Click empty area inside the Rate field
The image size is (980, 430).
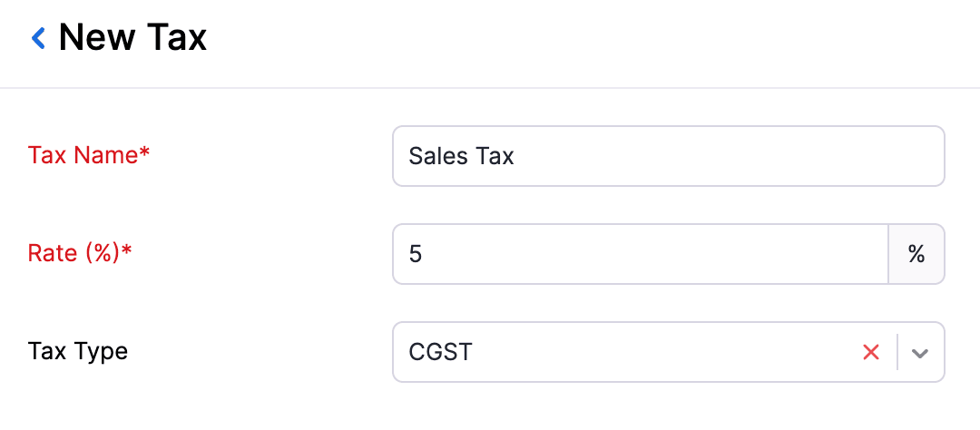pyautogui.click(x=681, y=254)
